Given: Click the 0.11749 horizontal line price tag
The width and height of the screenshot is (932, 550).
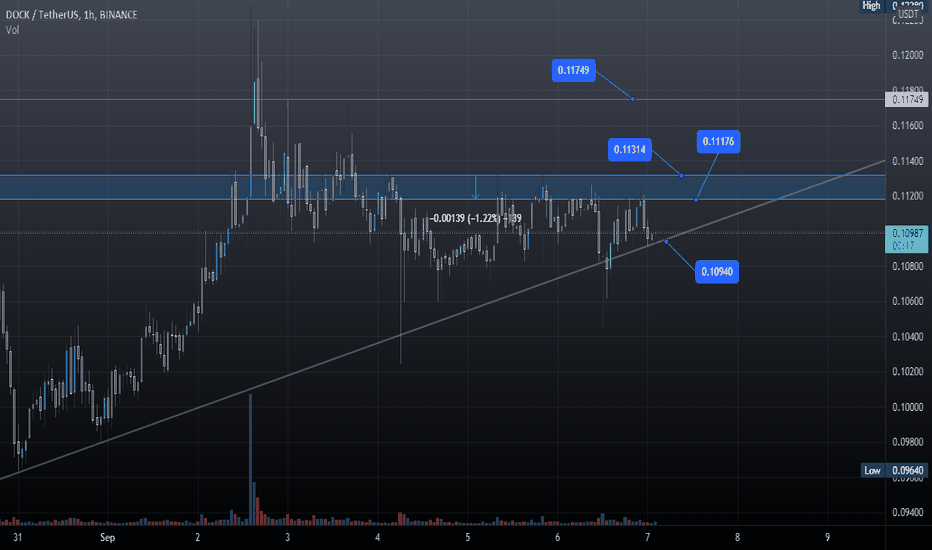Looking at the screenshot, I should click(906, 99).
